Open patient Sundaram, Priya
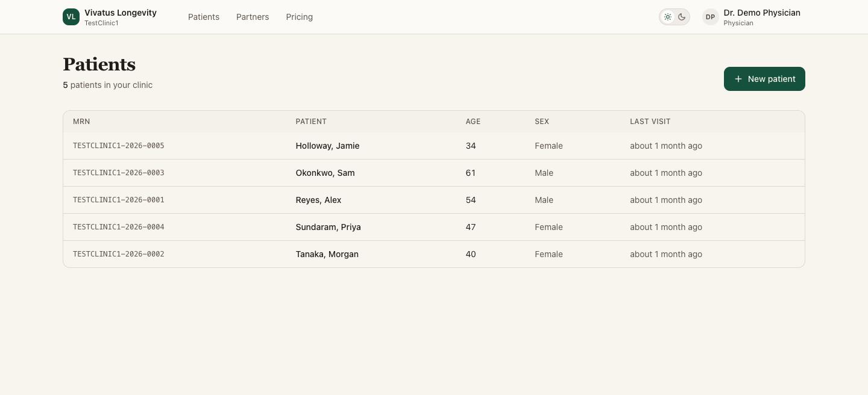The width and height of the screenshot is (868, 395). click(x=328, y=227)
